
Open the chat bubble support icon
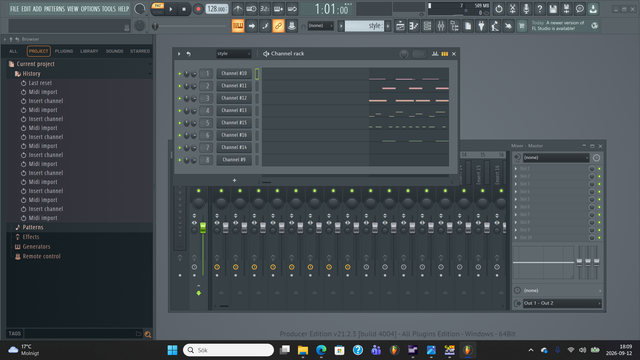click(x=580, y=9)
